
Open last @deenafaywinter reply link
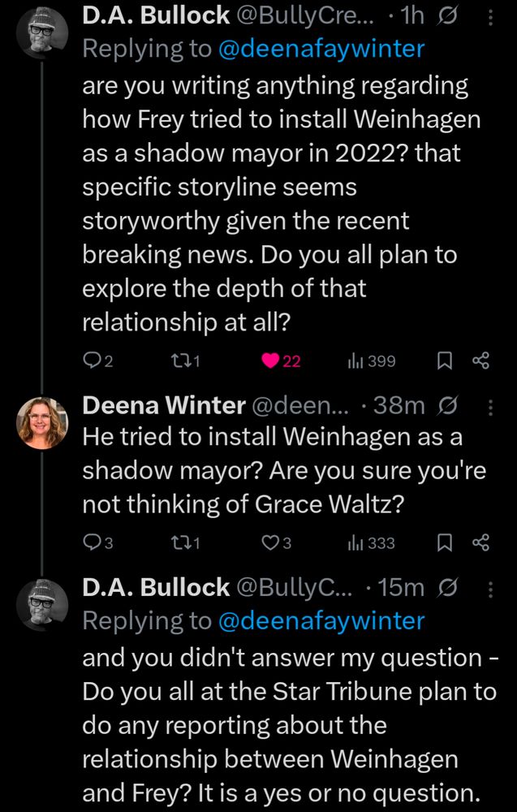click(321, 621)
